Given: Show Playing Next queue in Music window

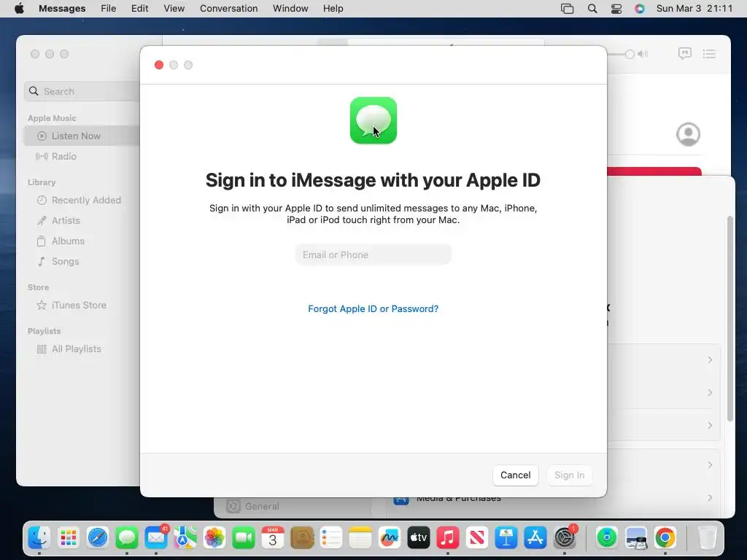Looking at the screenshot, I should 709,54.
